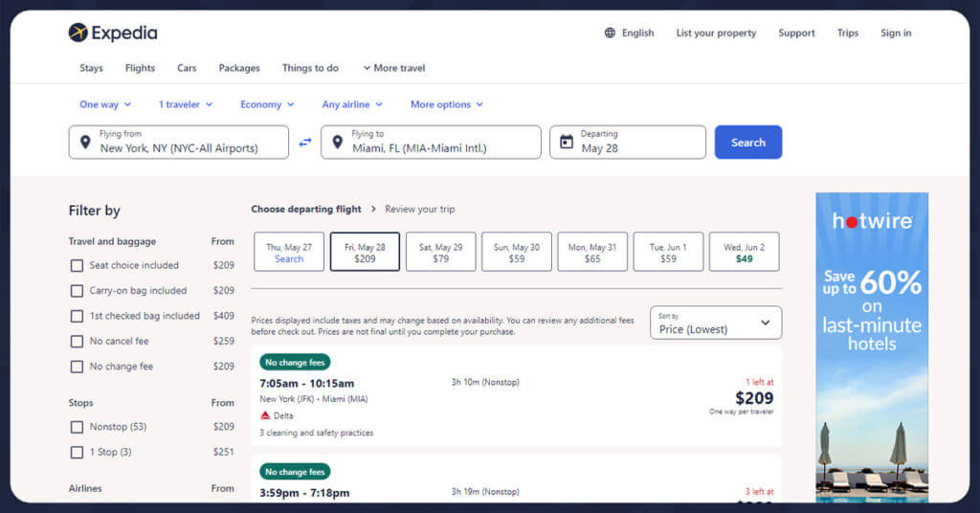
Task: Select Sun, May 30 $59 date
Action: 516,252
